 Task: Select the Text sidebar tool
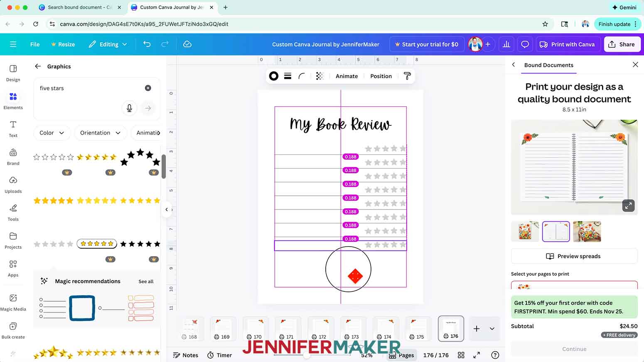(13, 128)
